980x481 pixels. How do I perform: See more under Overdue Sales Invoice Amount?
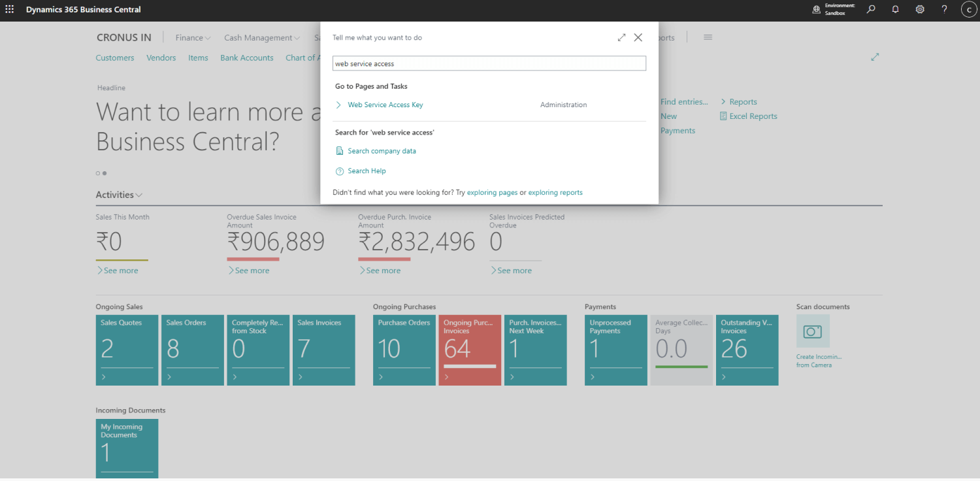(x=248, y=271)
